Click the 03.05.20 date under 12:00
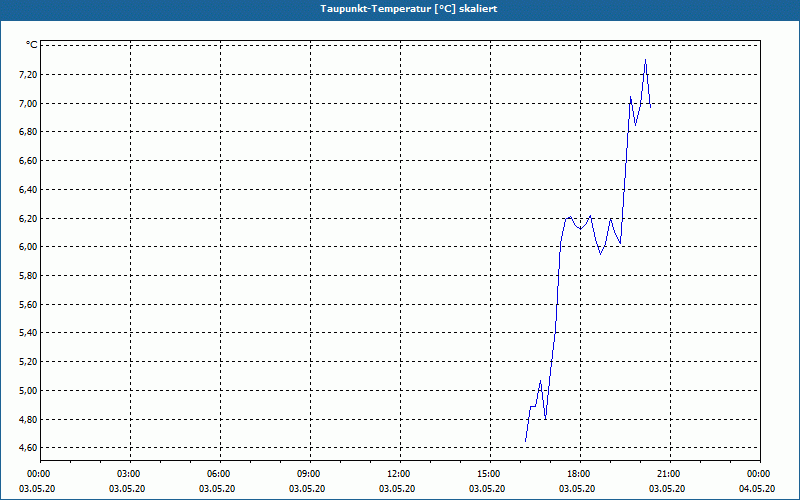This screenshot has height=500, width=800. point(397,489)
